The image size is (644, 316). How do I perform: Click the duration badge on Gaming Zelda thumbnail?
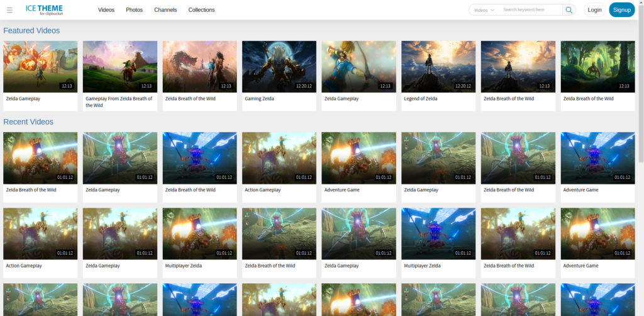(304, 86)
